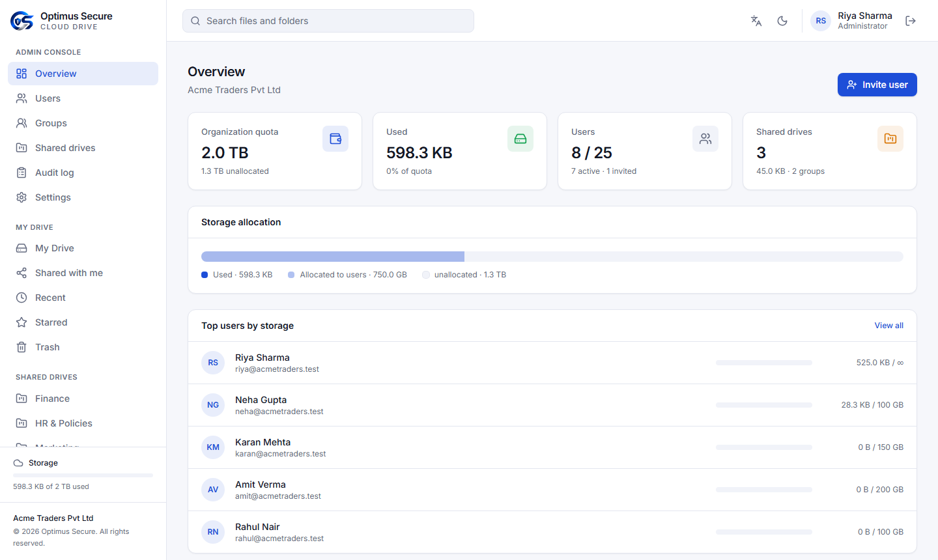
Task: Click the RS avatar in the header
Action: pyautogui.click(x=821, y=21)
